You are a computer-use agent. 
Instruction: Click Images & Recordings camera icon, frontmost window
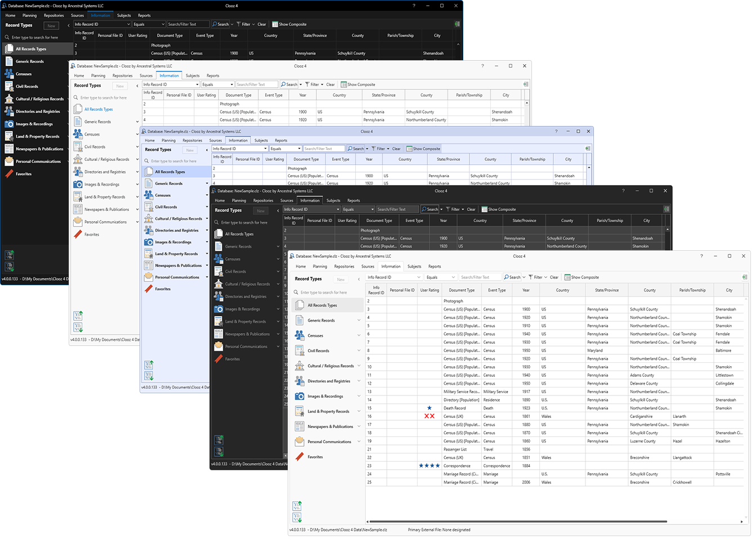point(299,396)
